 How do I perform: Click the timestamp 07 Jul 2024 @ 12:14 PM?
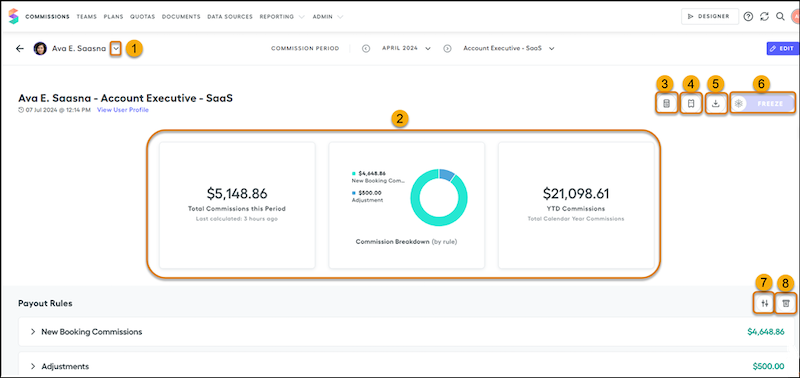coord(58,110)
